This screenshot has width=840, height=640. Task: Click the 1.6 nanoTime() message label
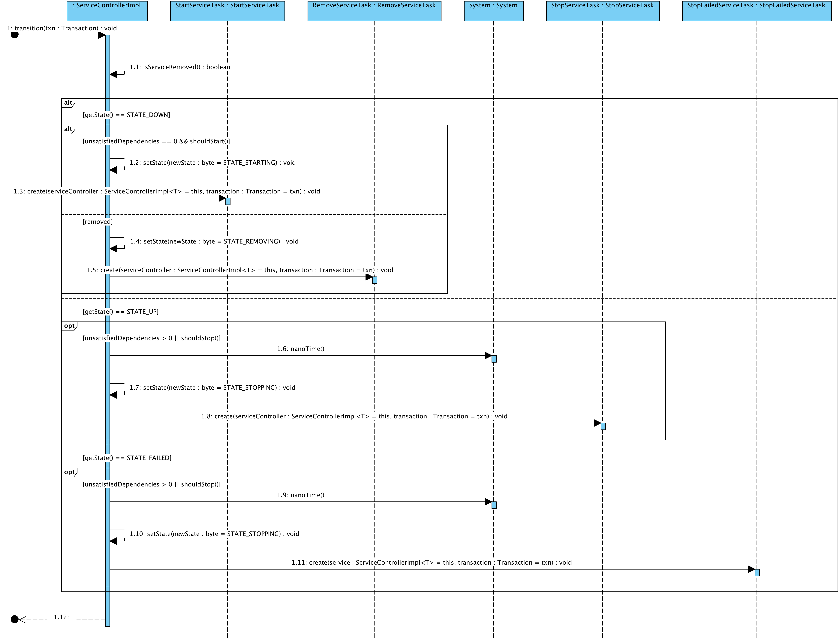coord(300,349)
